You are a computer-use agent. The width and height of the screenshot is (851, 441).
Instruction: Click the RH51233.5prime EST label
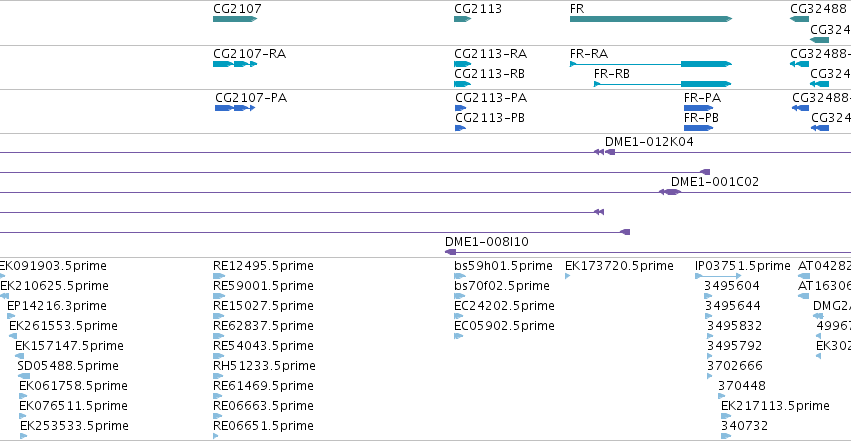point(264,366)
